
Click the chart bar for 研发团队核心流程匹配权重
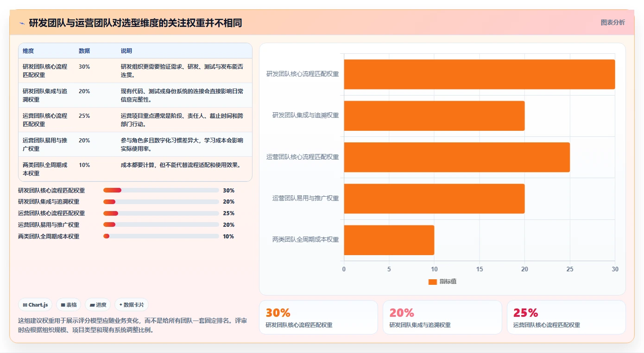pos(479,74)
